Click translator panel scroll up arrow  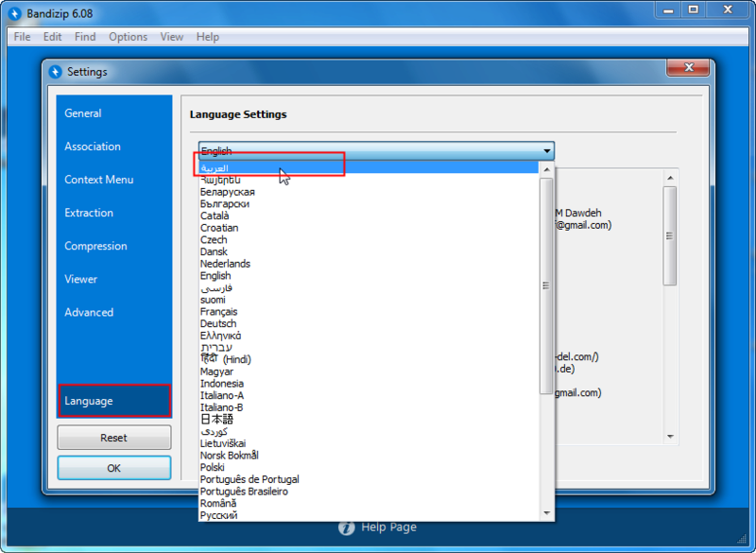(x=670, y=179)
